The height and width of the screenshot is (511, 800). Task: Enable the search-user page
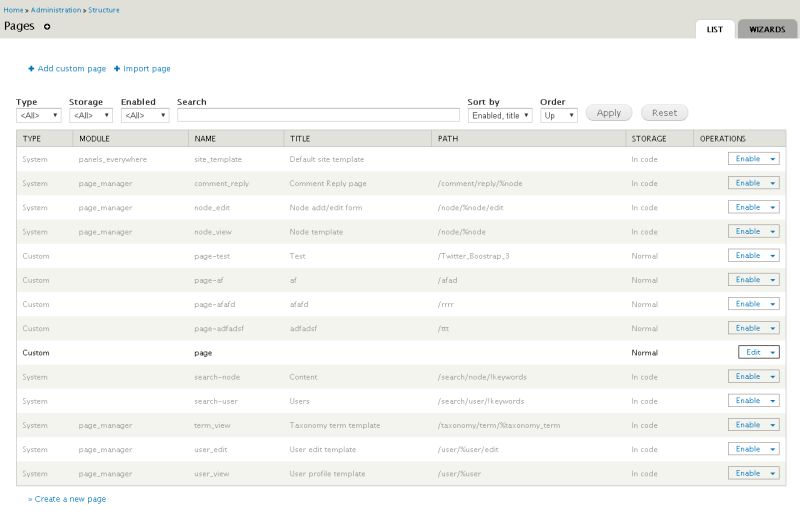point(747,400)
